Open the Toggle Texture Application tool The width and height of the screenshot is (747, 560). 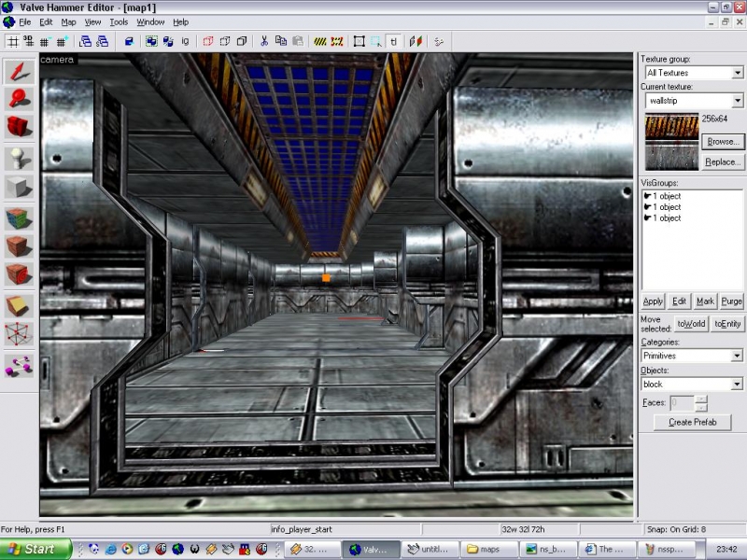tap(19, 218)
